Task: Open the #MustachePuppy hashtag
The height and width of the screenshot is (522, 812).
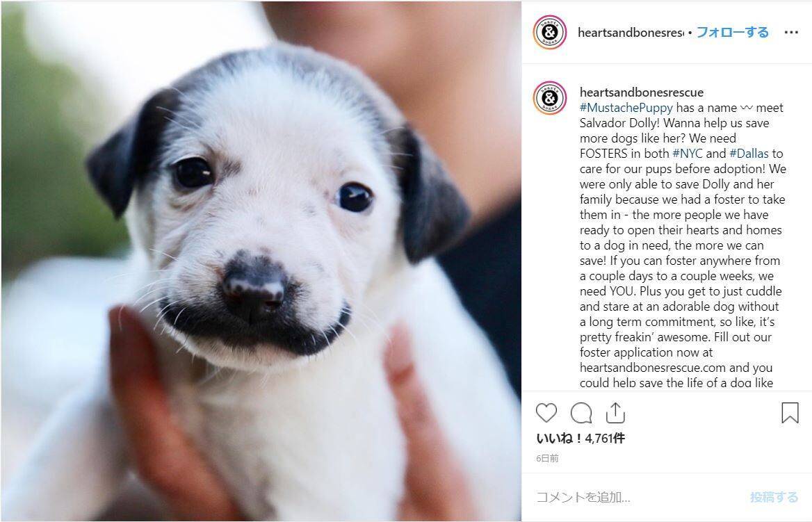Action: tap(626, 108)
